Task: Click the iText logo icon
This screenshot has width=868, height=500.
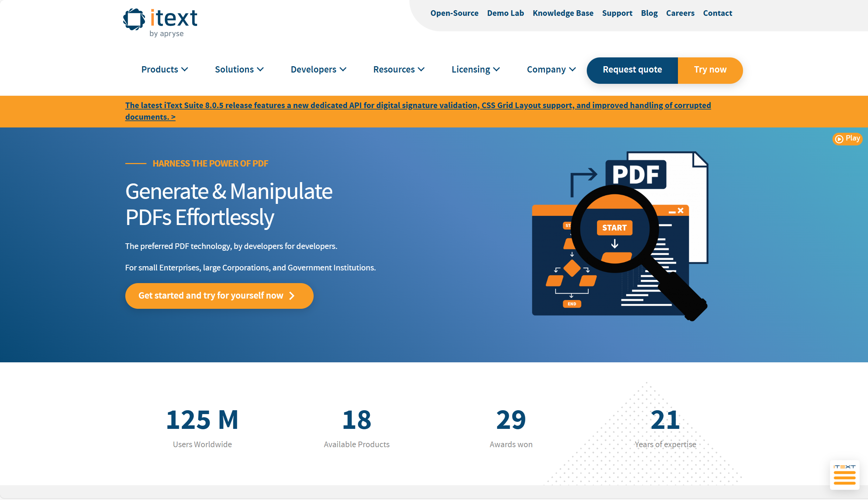Action: 134,19
